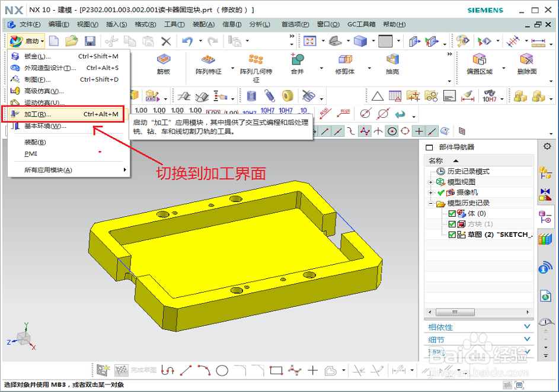Choose 钣金(L) from the start menu

pyautogui.click(x=68, y=56)
